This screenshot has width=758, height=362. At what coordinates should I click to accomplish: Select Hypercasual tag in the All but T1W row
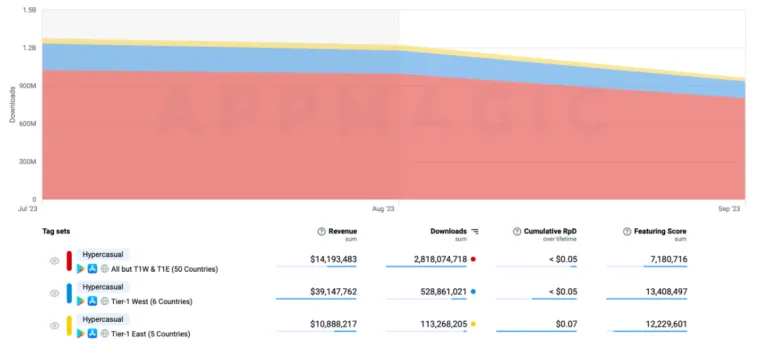click(x=103, y=255)
